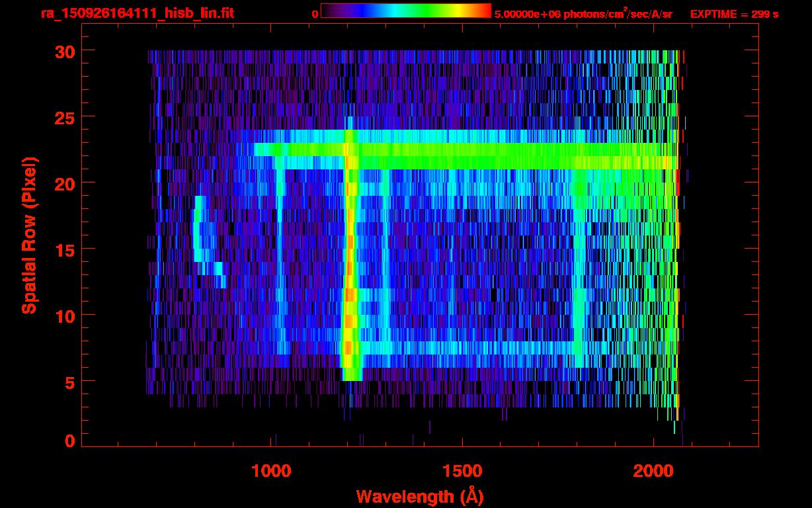The width and height of the screenshot is (812, 508).
Task: Click the 25 spatial row tick label
Action: pyautogui.click(x=65, y=117)
